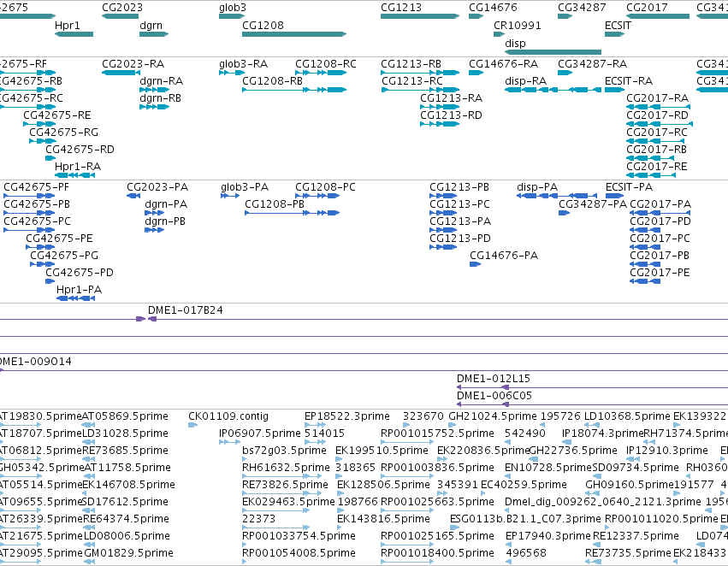Select the CG1208 gene bar
The height and width of the screenshot is (566, 728).
(294, 34)
